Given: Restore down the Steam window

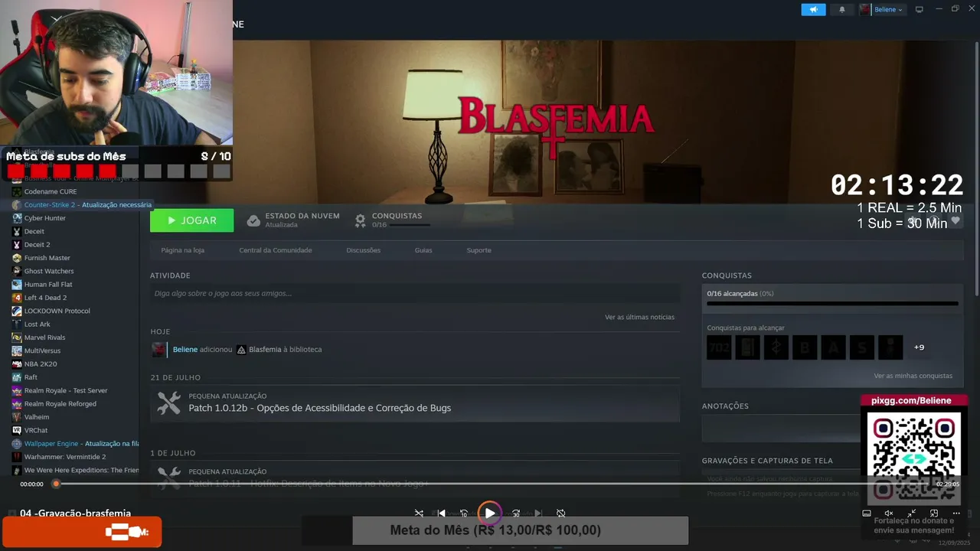Looking at the screenshot, I should coord(955,9).
